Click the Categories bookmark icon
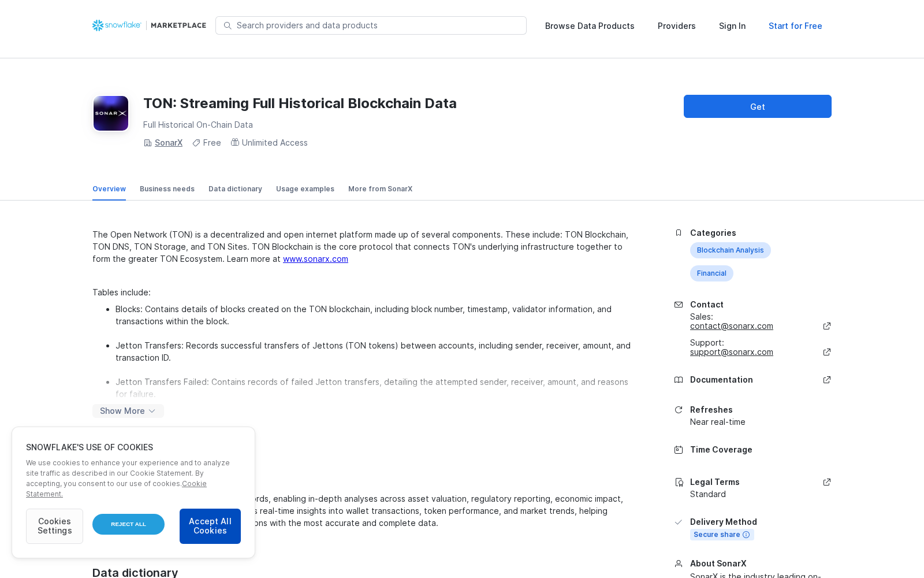This screenshot has width=924, height=578. [x=679, y=233]
